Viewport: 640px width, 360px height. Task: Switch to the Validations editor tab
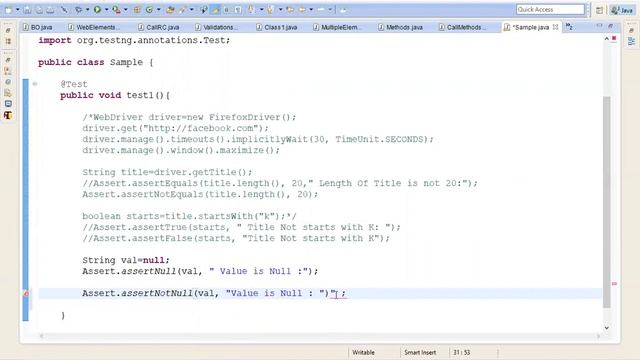(x=217, y=27)
